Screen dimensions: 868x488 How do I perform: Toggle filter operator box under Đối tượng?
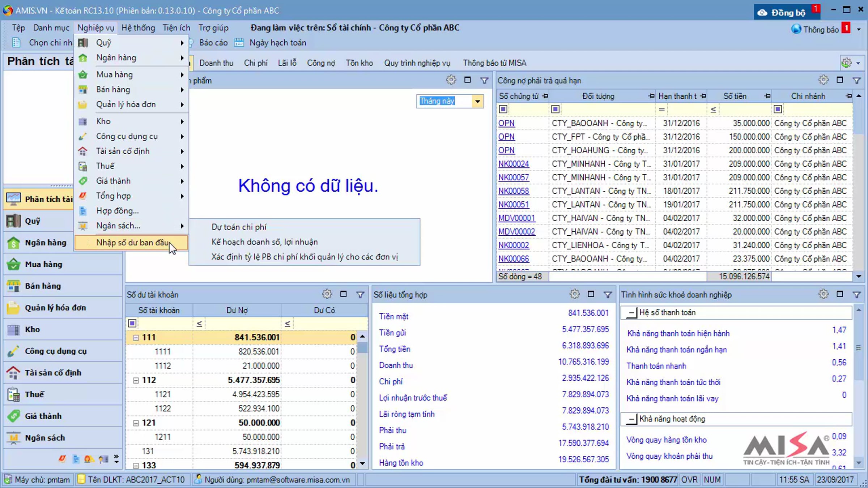(556, 109)
